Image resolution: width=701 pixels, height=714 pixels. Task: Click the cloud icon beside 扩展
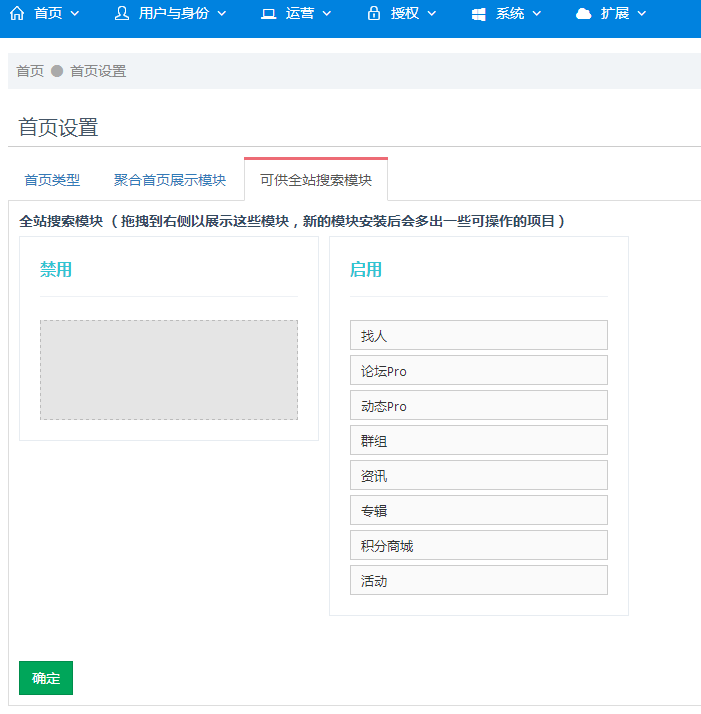pyautogui.click(x=583, y=14)
